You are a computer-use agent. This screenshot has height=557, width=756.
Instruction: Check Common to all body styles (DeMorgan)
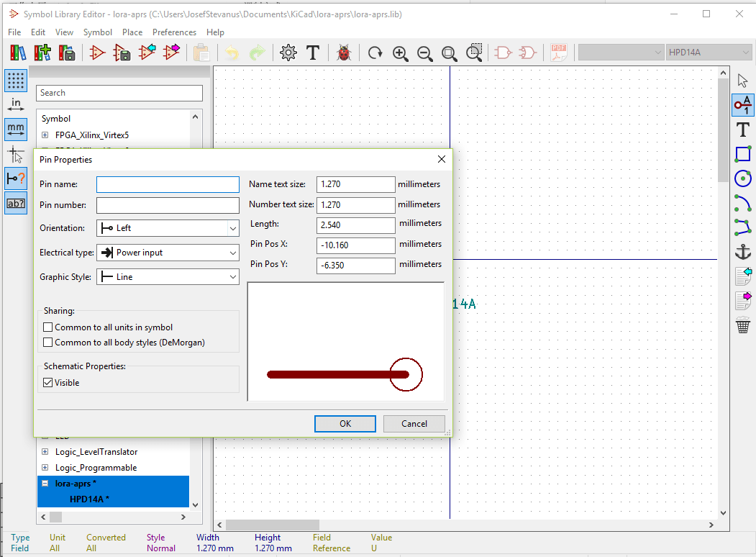click(47, 342)
